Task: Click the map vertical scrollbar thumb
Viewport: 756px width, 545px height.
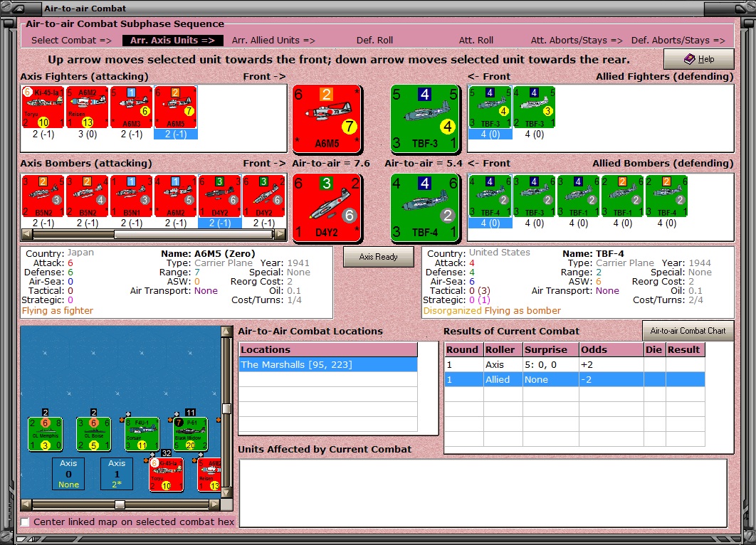Action: (226, 408)
